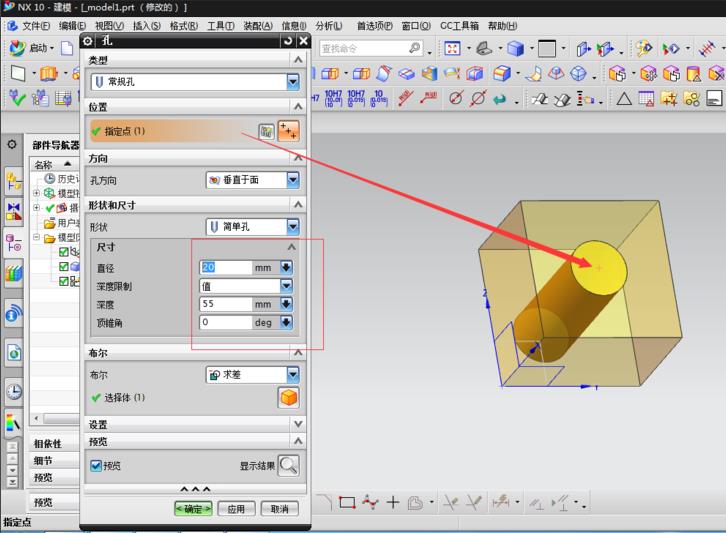
Task: Open the 插入(S) menu
Action: 146,26
